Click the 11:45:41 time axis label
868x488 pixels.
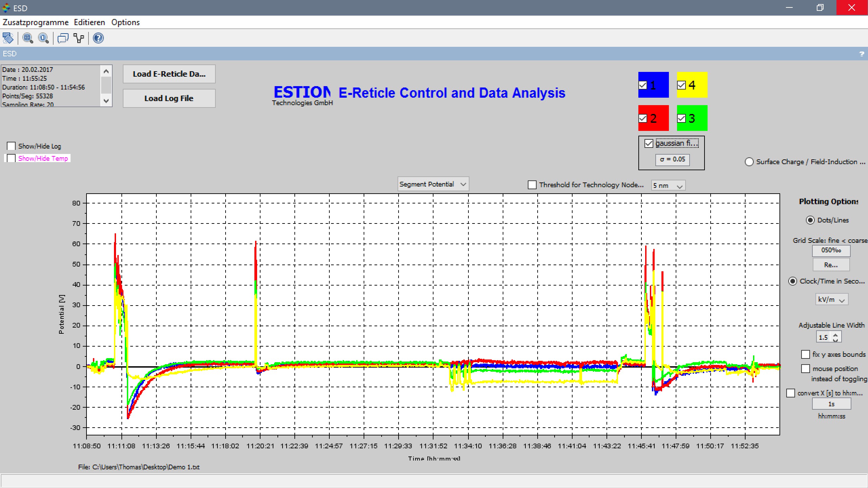click(641, 446)
